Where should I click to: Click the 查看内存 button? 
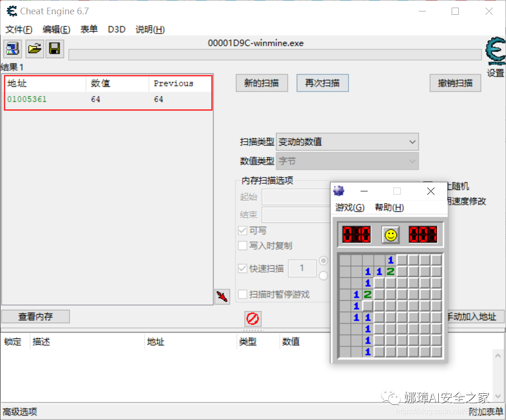[x=35, y=316]
